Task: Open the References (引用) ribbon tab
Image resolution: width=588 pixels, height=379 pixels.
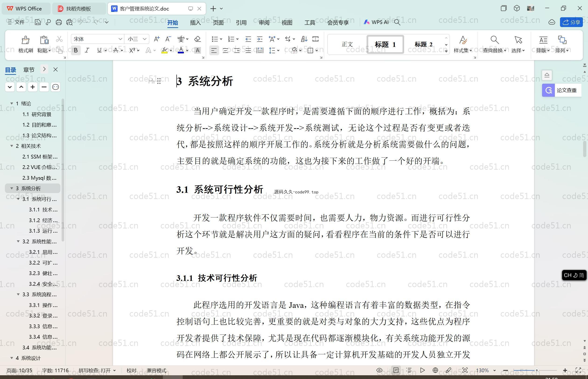Action: (241, 23)
